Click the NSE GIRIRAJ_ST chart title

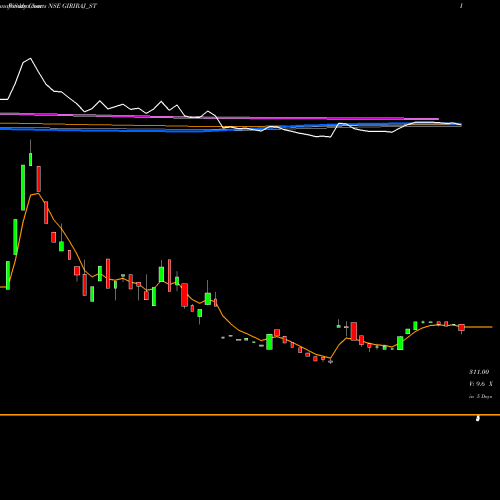click(73, 6)
